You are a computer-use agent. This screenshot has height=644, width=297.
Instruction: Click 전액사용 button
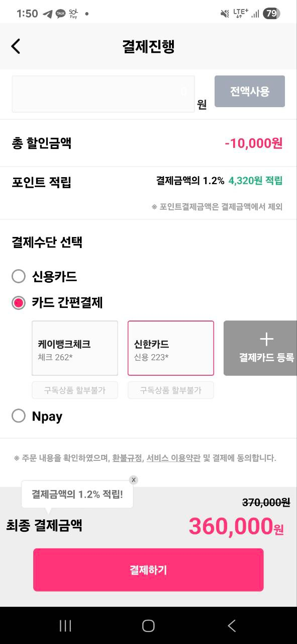[250, 91]
